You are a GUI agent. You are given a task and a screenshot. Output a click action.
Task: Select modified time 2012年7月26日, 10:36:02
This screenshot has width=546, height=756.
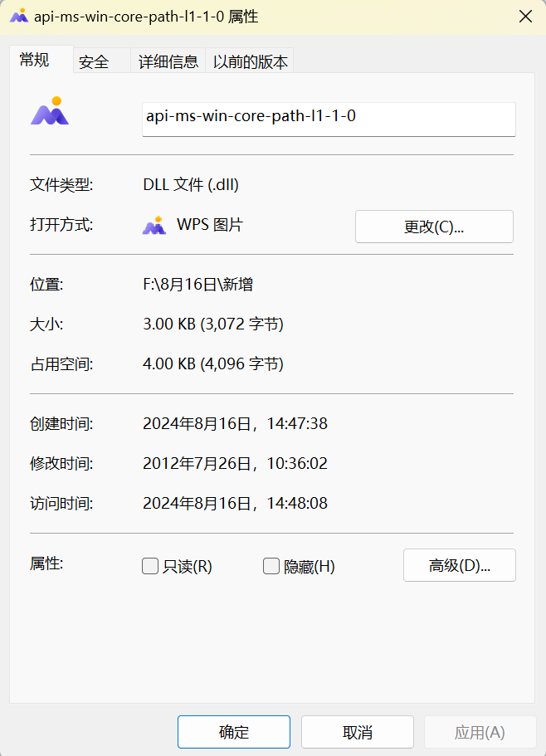(x=235, y=463)
